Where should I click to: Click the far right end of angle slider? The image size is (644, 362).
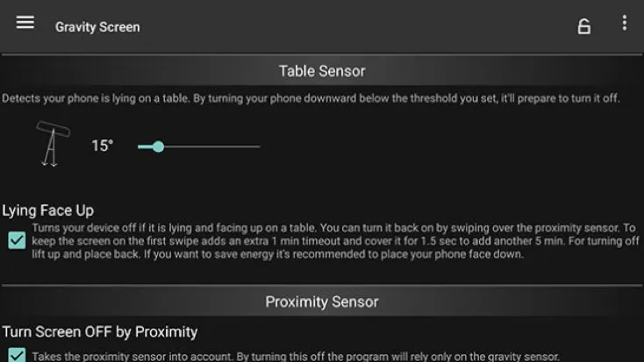pyautogui.click(x=259, y=146)
